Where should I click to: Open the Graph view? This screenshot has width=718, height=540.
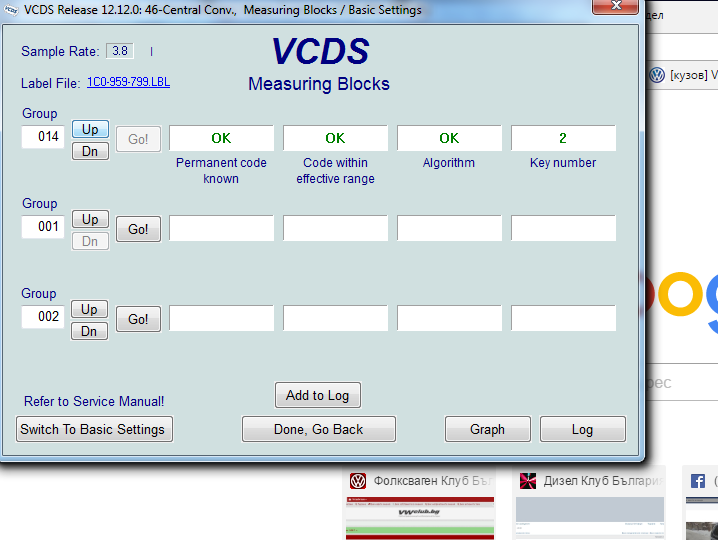[487, 429]
